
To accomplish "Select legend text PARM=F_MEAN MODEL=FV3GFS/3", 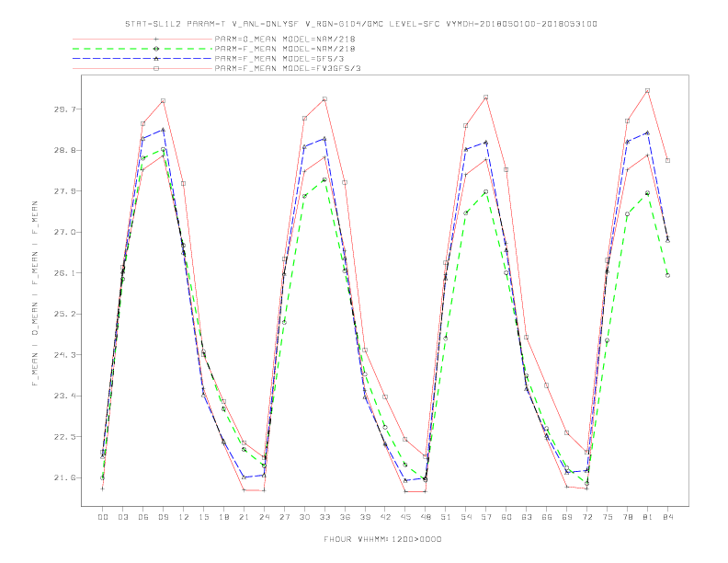I will 288,68.
